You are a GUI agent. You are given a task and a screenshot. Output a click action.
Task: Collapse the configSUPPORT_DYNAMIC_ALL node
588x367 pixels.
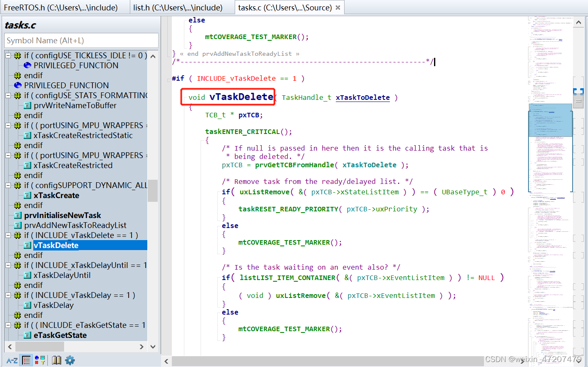coord(8,185)
